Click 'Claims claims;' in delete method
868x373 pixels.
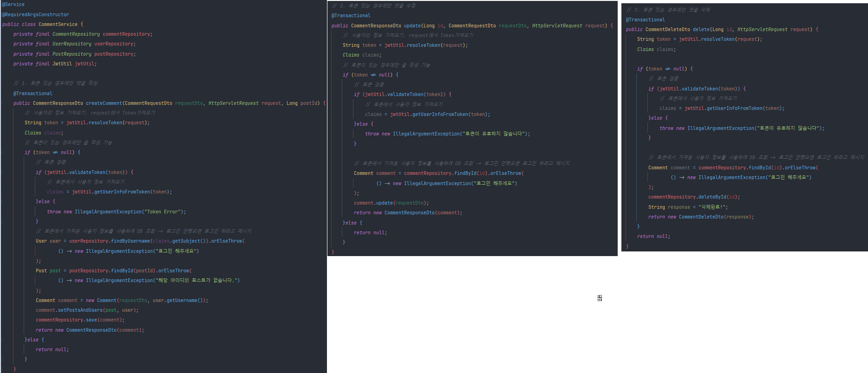[657, 49]
